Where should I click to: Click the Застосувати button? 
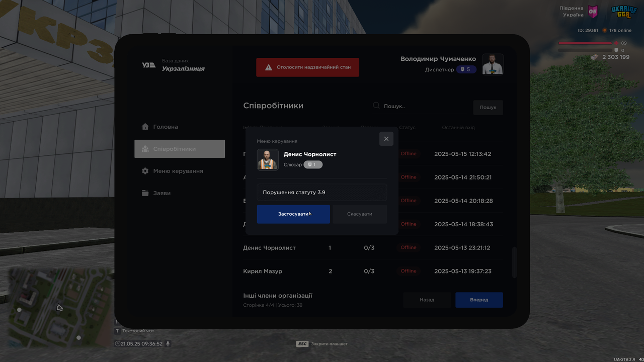click(x=293, y=214)
